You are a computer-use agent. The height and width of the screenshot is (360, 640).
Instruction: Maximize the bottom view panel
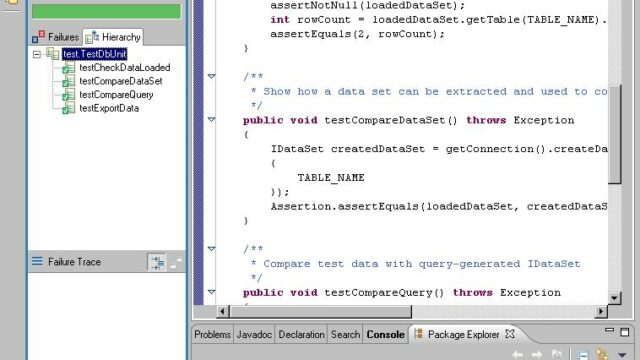point(624,332)
